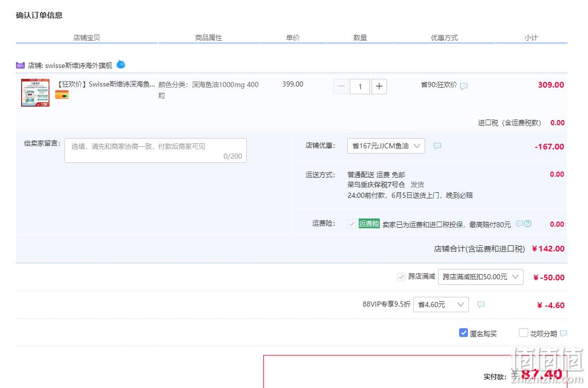Click the cross-store discount amount ¥-50.00

pos(549,277)
